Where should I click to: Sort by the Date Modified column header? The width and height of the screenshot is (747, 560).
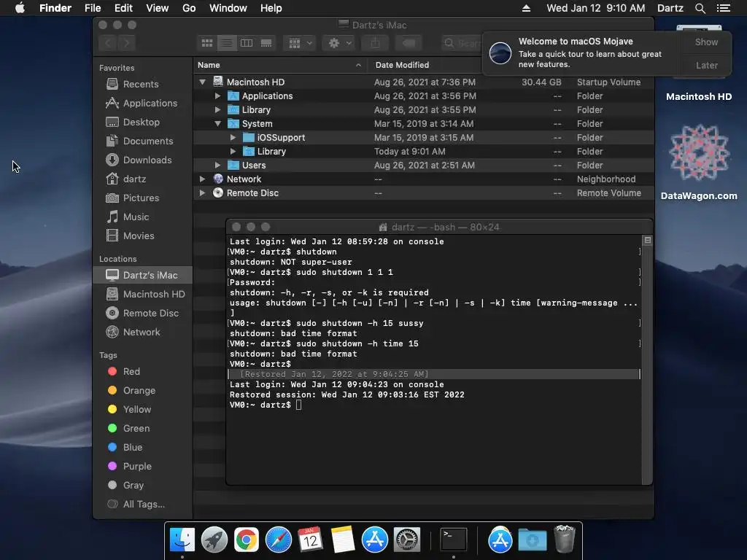pyautogui.click(x=425, y=65)
